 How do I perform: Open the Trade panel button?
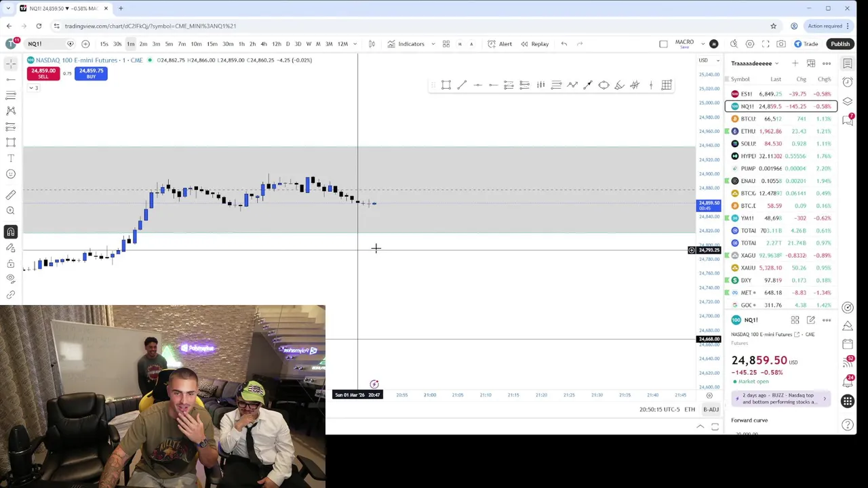click(x=806, y=44)
